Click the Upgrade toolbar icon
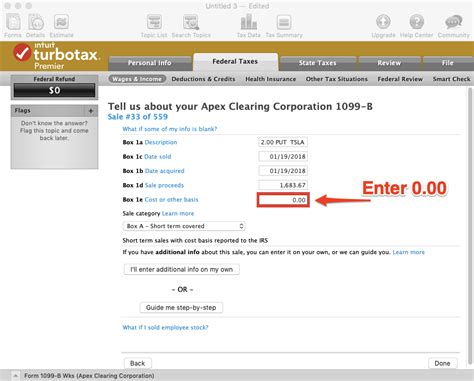 (x=383, y=22)
